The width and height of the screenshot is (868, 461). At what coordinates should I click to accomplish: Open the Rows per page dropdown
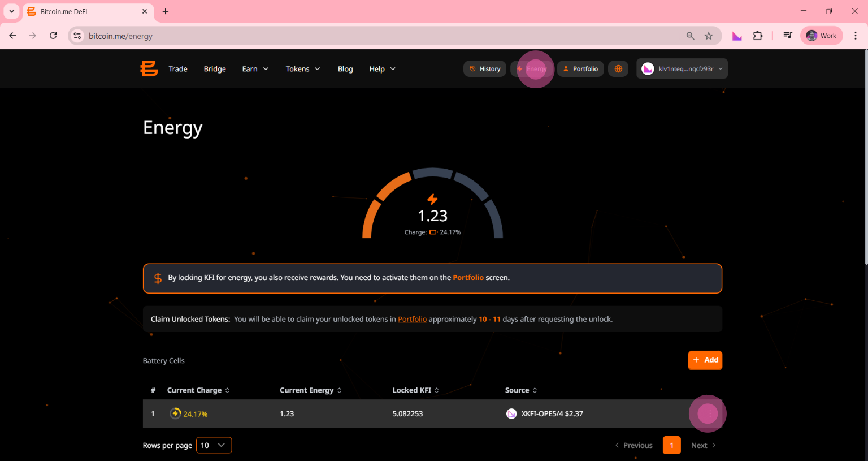click(214, 445)
